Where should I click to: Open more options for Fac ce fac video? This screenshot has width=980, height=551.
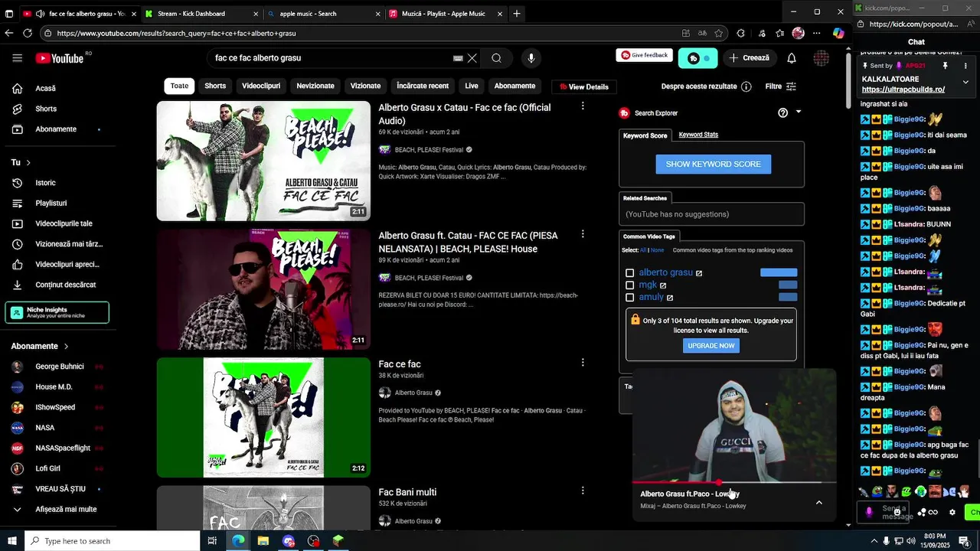[583, 363]
